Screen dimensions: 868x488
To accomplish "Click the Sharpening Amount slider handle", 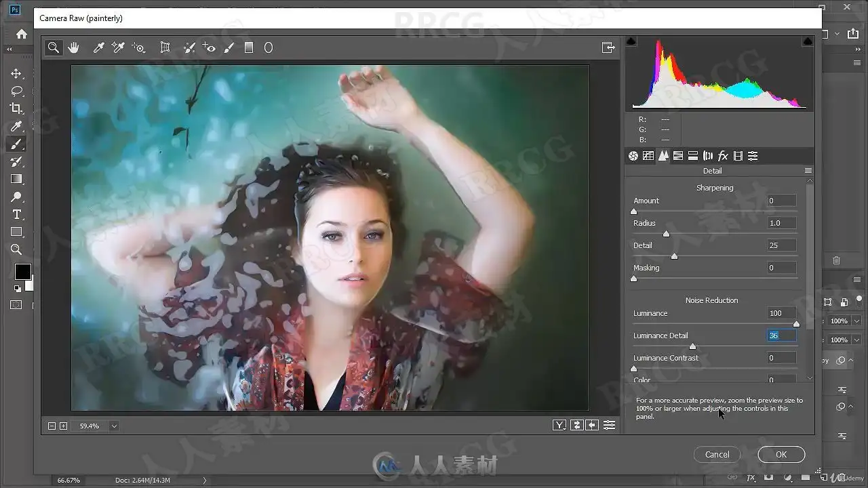I will click(634, 211).
